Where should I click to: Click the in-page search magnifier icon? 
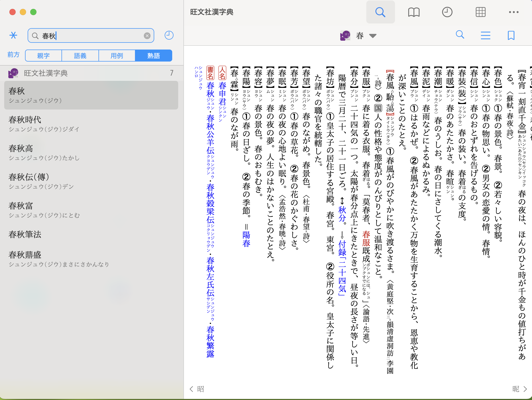[460, 35]
